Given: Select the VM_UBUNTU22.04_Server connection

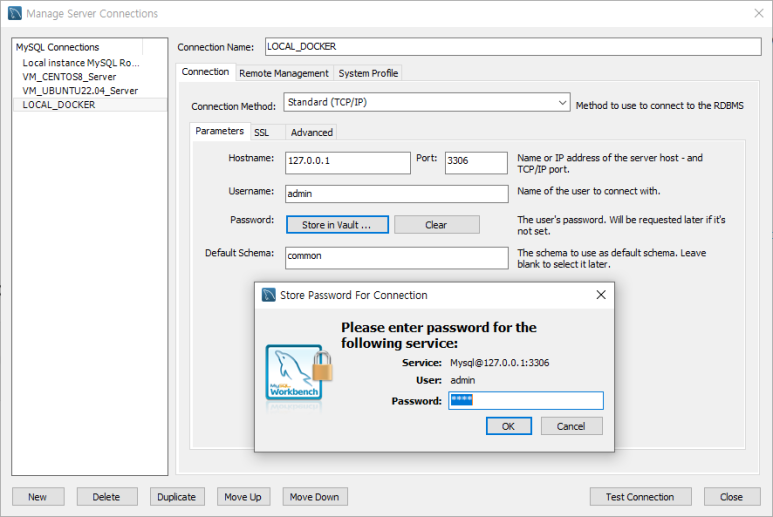Looking at the screenshot, I should tap(80, 91).
